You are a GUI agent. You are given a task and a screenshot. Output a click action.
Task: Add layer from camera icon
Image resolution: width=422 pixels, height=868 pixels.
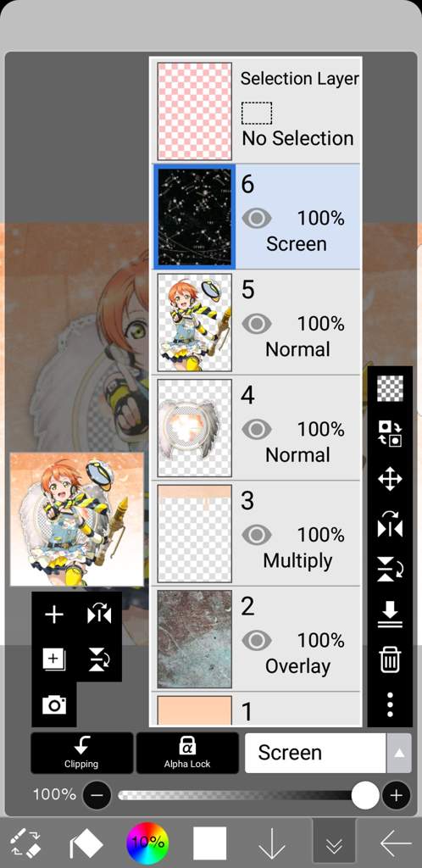coord(53,704)
